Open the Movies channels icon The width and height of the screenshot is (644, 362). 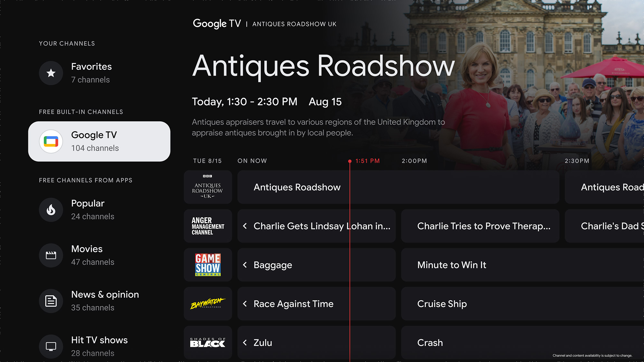[51, 255]
